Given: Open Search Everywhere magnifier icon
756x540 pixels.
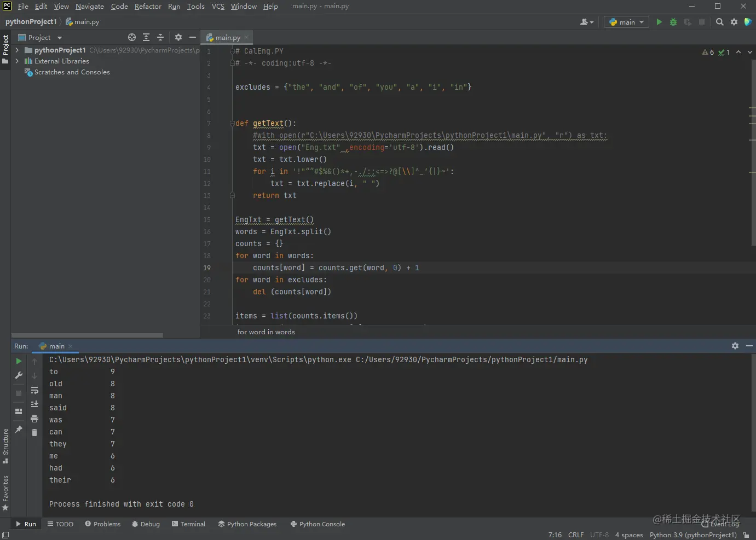Looking at the screenshot, I should pyautogui.click(x=720, y=22).
